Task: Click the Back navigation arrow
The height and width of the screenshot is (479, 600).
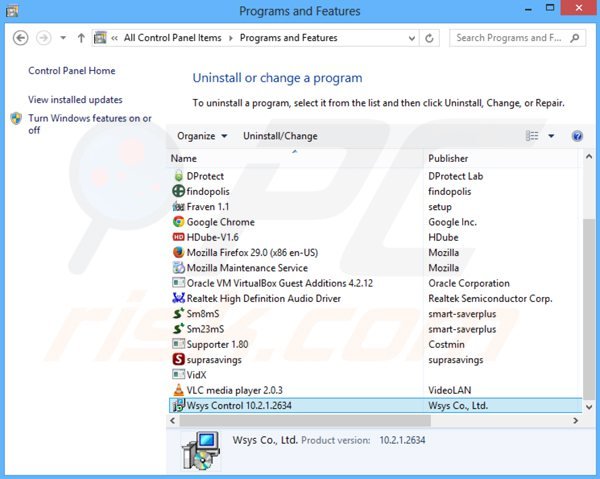Action: point(20,38)
